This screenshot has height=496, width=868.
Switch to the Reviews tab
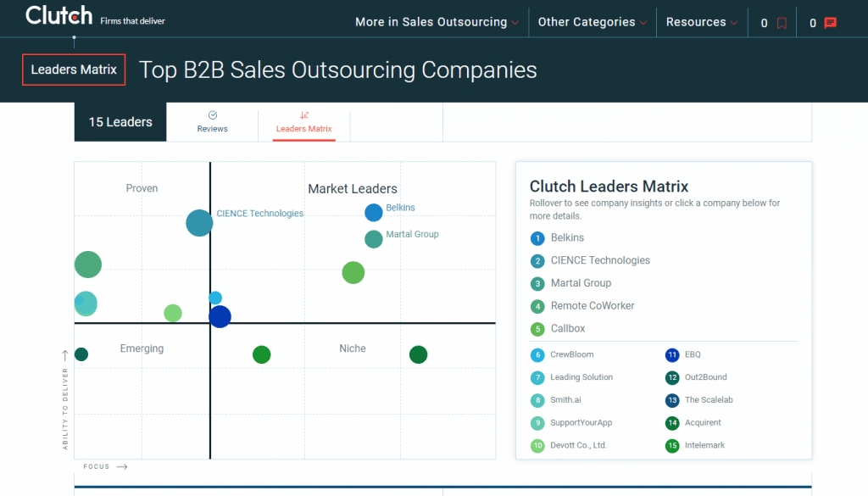click(x=212, y=122)
